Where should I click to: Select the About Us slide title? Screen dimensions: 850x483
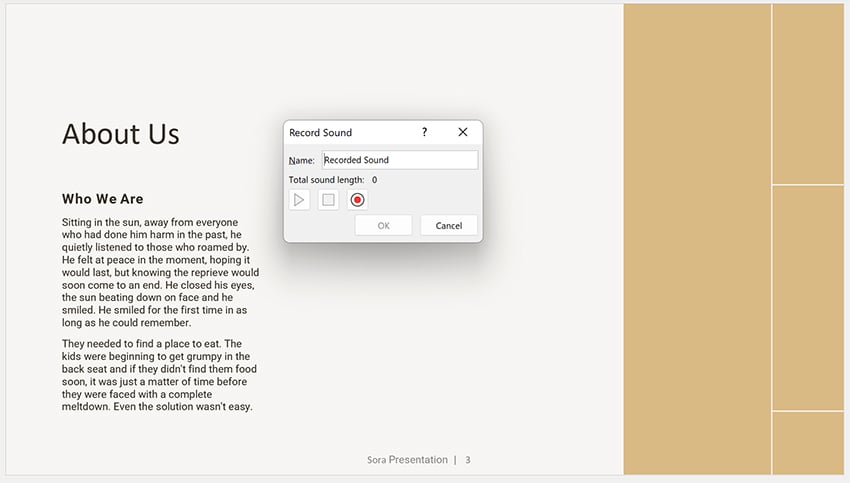121,134
